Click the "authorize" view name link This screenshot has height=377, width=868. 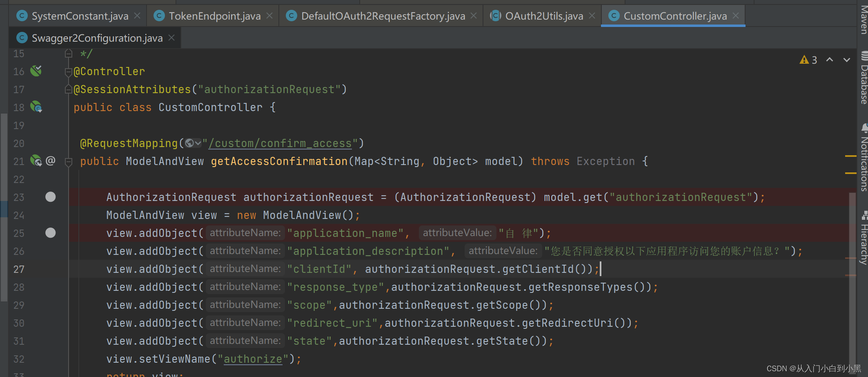click(x=253, y=359)
